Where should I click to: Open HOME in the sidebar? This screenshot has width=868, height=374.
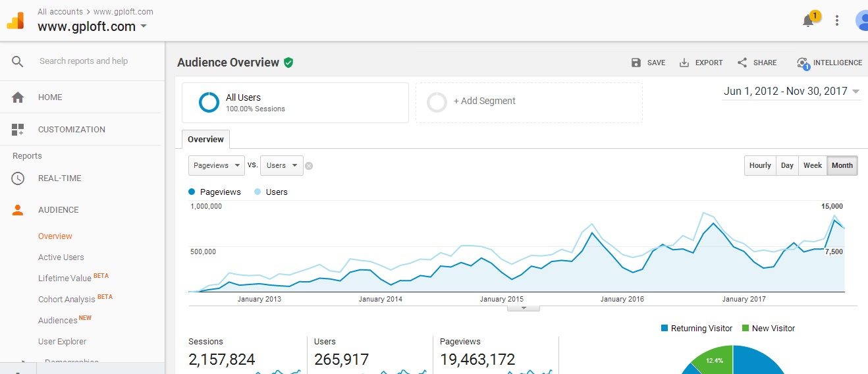(x=50, y=97)
